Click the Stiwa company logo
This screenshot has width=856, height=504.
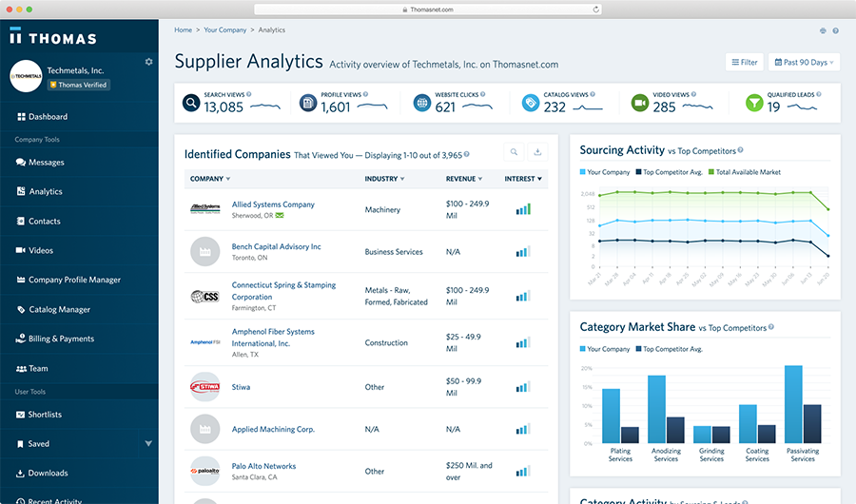[205, 387]
